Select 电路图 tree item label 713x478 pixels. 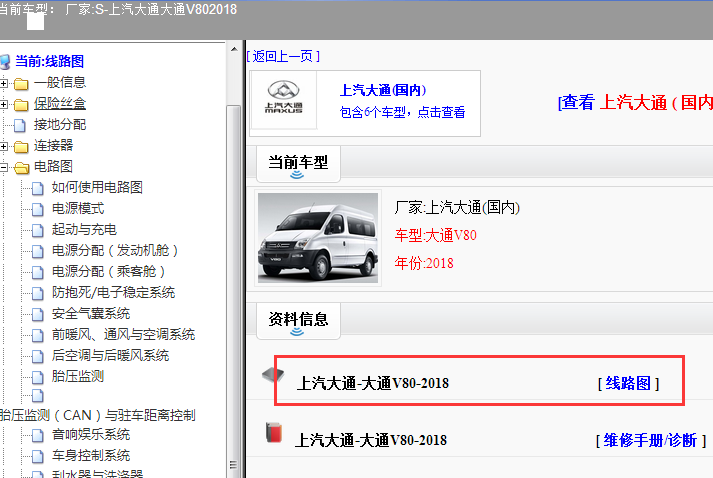pyautogui.click(x=53, y=166)
